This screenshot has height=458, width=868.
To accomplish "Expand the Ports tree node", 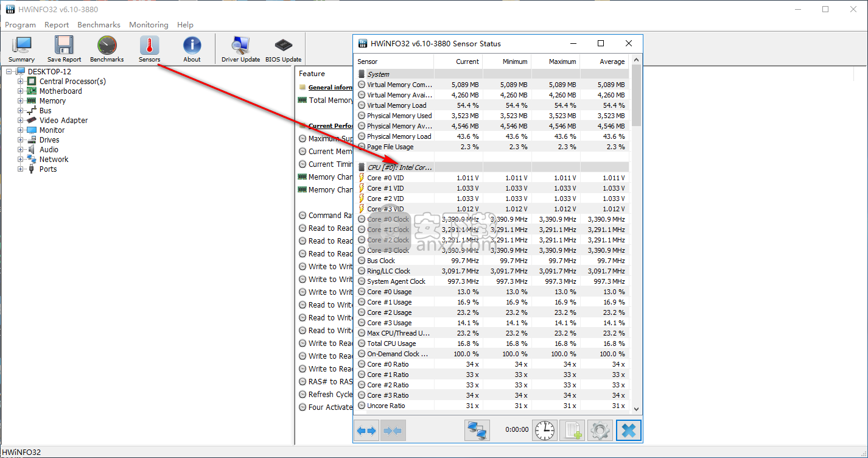I will (21, 169).
